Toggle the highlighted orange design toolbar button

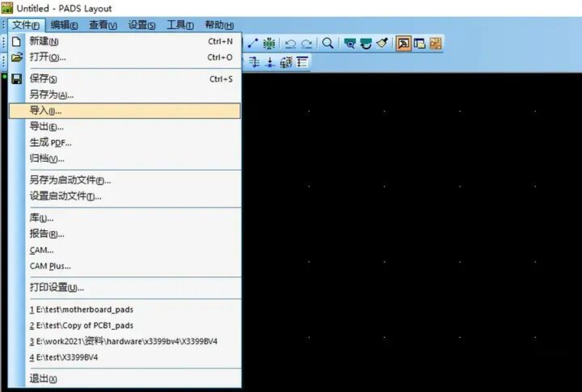(x=404, y=43)
